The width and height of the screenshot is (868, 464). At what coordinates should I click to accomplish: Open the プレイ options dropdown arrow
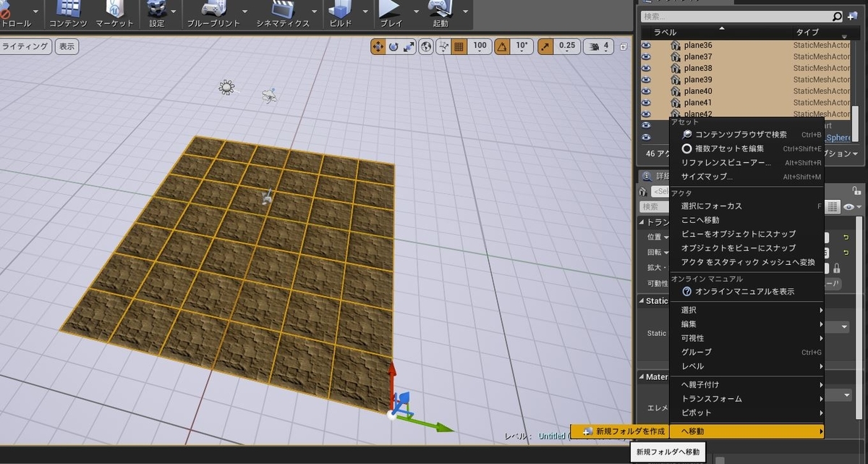[x=416, y=12]
